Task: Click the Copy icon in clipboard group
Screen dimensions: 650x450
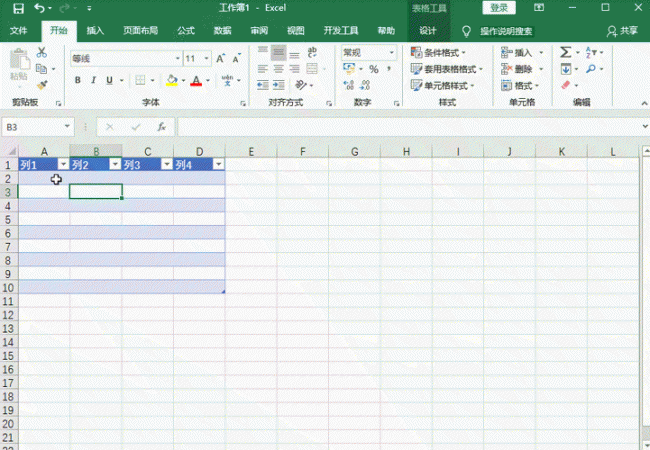Action: [41, 68]
